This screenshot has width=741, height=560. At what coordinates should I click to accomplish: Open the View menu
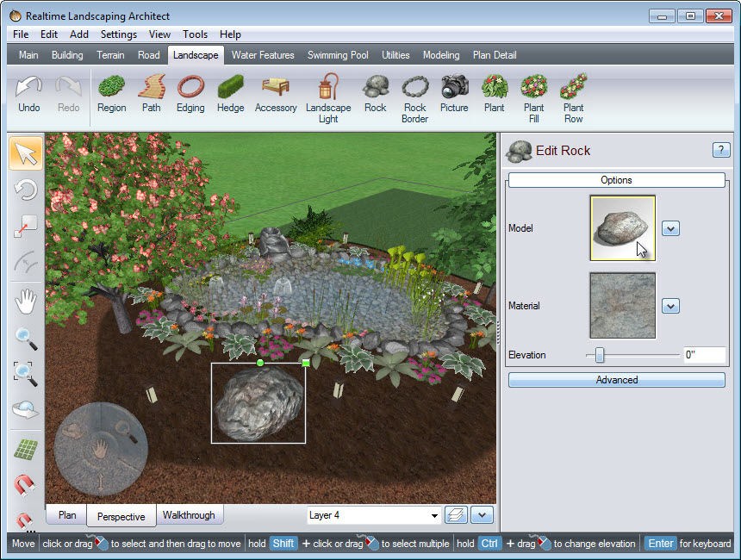pos(159,34)
